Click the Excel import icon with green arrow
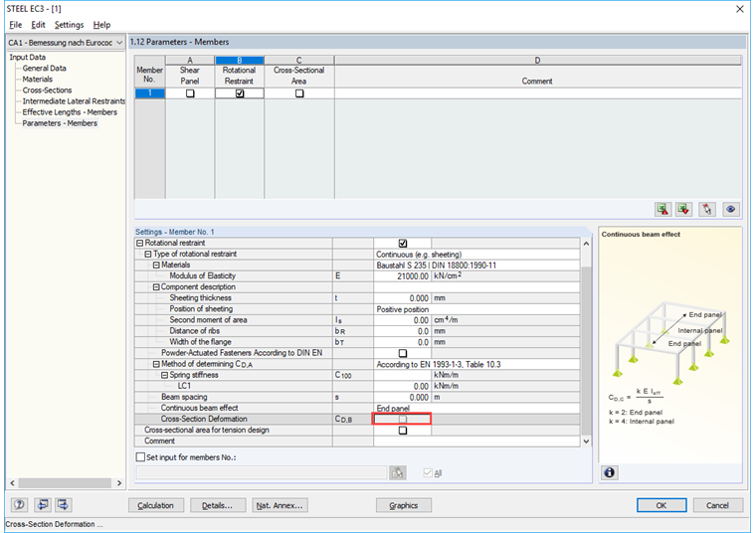This screenshot has width=756, height=533. tap(683, 209)
